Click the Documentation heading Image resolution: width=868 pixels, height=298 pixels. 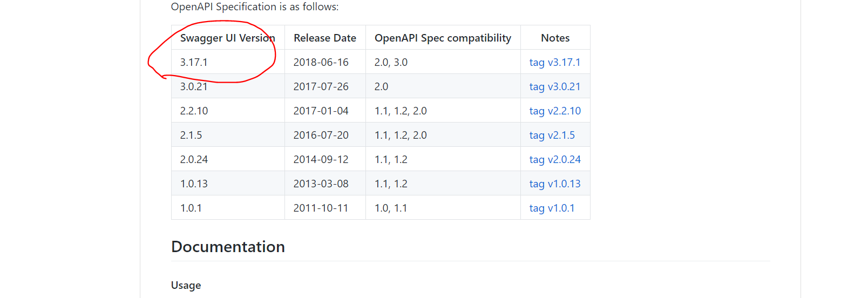[228, 247]
